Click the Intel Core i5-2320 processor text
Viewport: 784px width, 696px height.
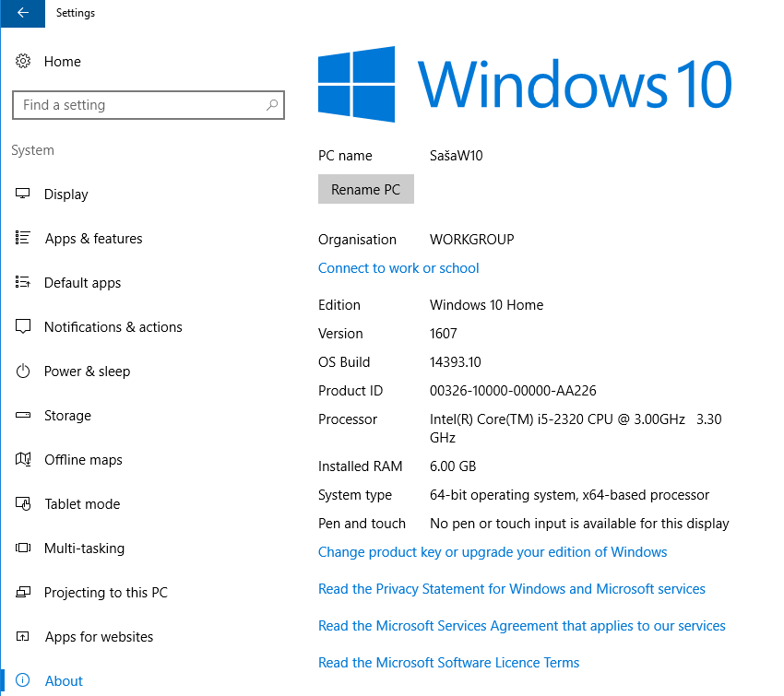point(576,428)
